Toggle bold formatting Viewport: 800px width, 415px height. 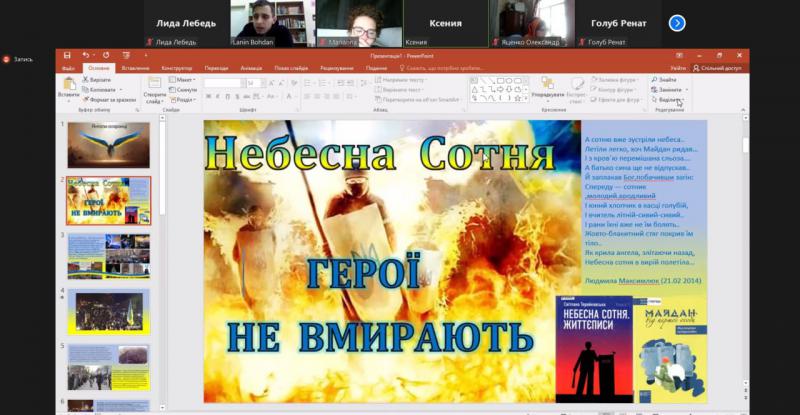(x=209, y=96)
